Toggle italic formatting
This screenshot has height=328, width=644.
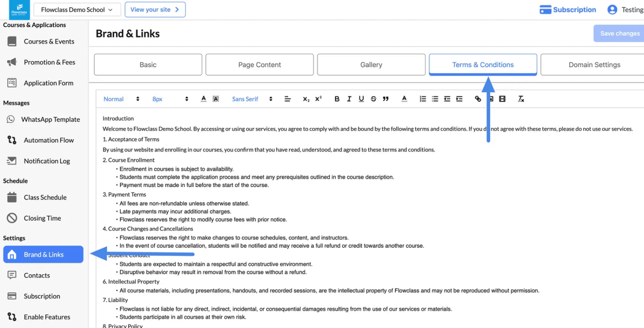pyautogui.click(x=349, y=99)
